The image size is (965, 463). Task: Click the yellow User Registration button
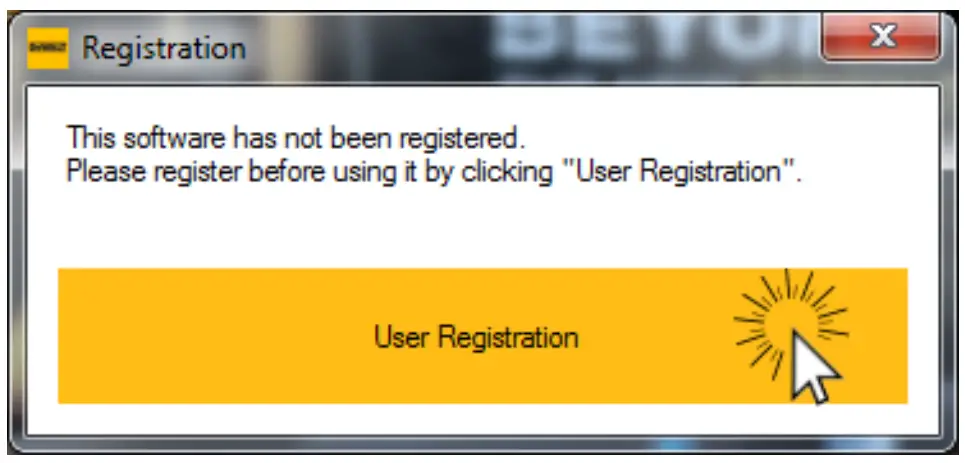tap(482, 336)
